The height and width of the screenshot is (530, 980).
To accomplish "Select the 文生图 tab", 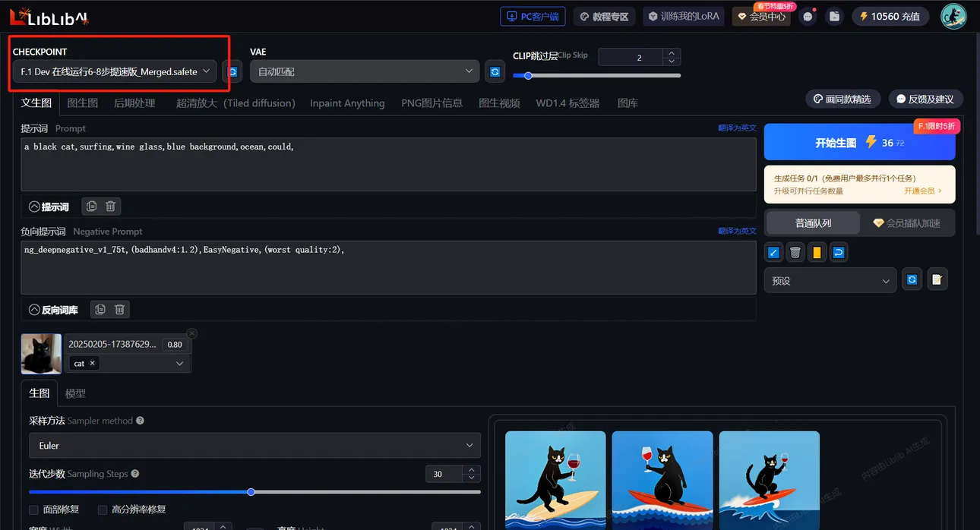I will [x=36, y=103].
